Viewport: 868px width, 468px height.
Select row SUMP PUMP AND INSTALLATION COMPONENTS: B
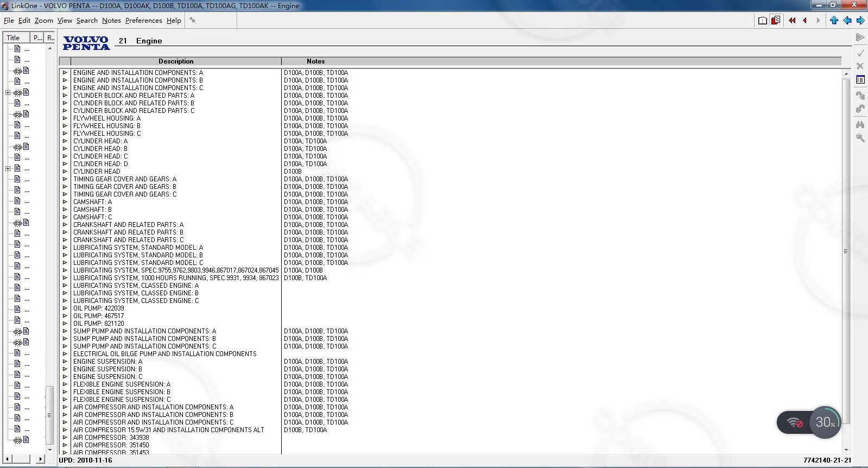coord(144,339)
